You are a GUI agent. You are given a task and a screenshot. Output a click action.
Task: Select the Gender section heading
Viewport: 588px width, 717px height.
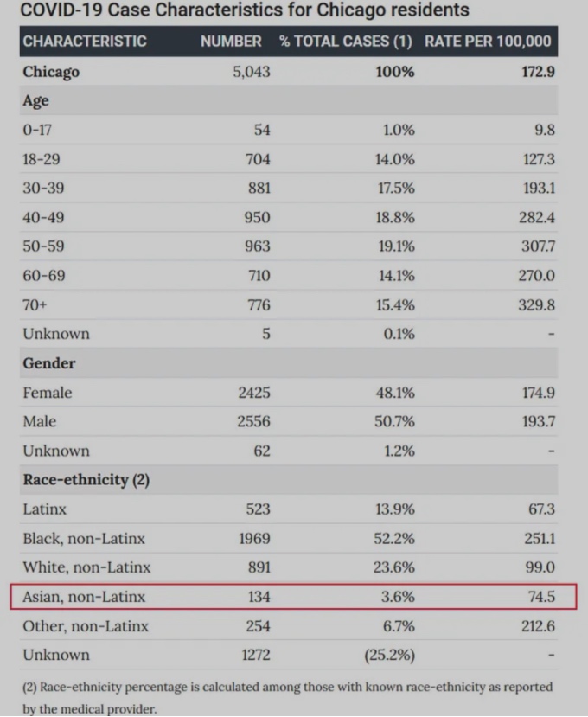[x=49, y=363]
